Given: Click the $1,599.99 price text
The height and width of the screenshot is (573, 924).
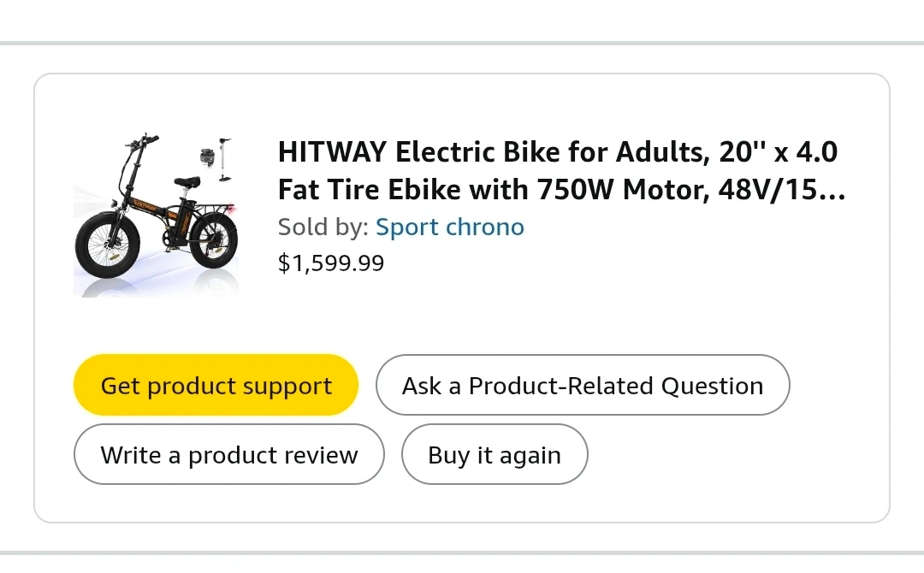Looking at the screenshot, I should pyautogui.click(x=331, y=263).
